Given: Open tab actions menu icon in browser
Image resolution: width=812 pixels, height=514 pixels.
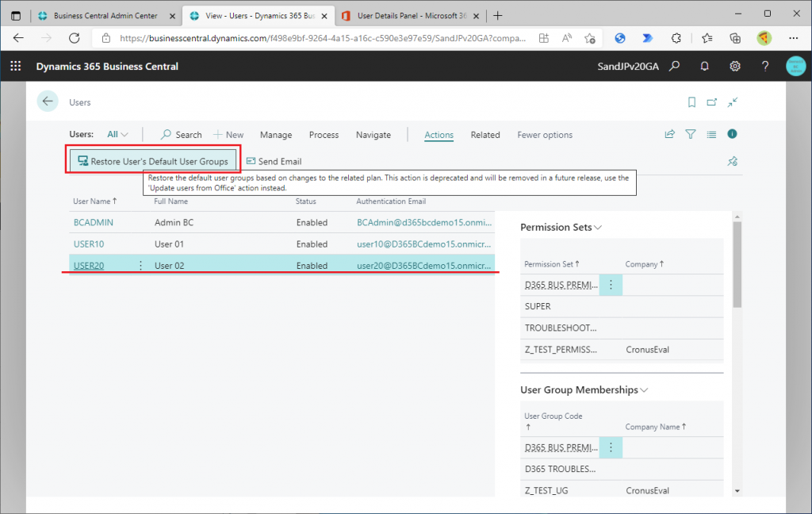Looking at the screenshot, I should (16, 16).
